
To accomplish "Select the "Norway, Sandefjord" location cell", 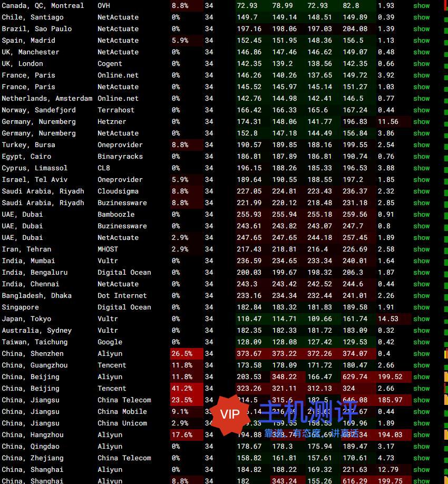I will tap(38, 110).
